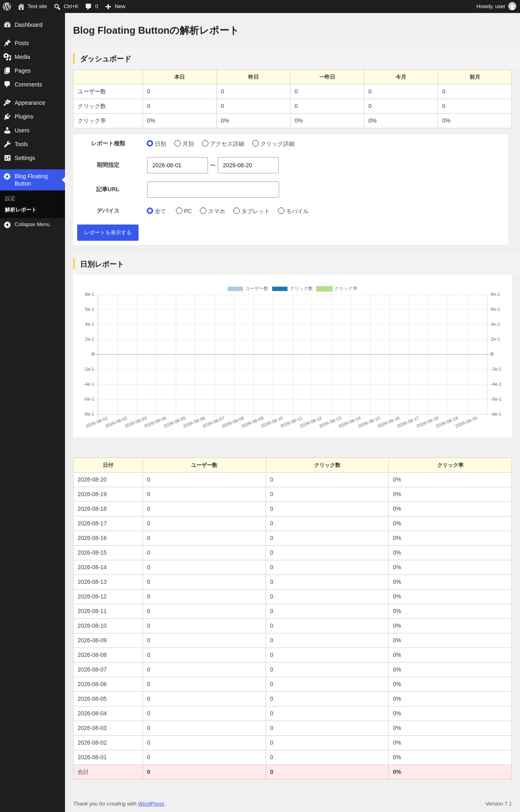Toggle クリック数 legend color swatch
520x812 pixels.
coord(280,289)
